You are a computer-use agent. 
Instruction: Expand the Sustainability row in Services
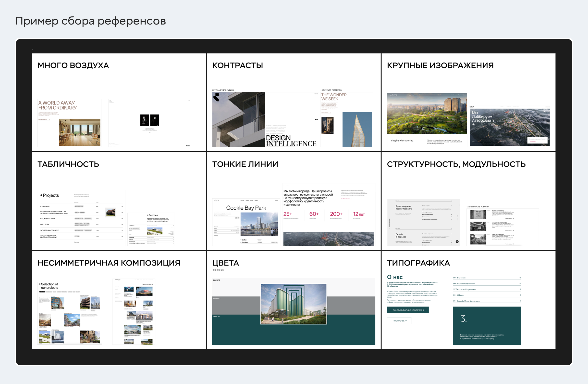(173, 241)
